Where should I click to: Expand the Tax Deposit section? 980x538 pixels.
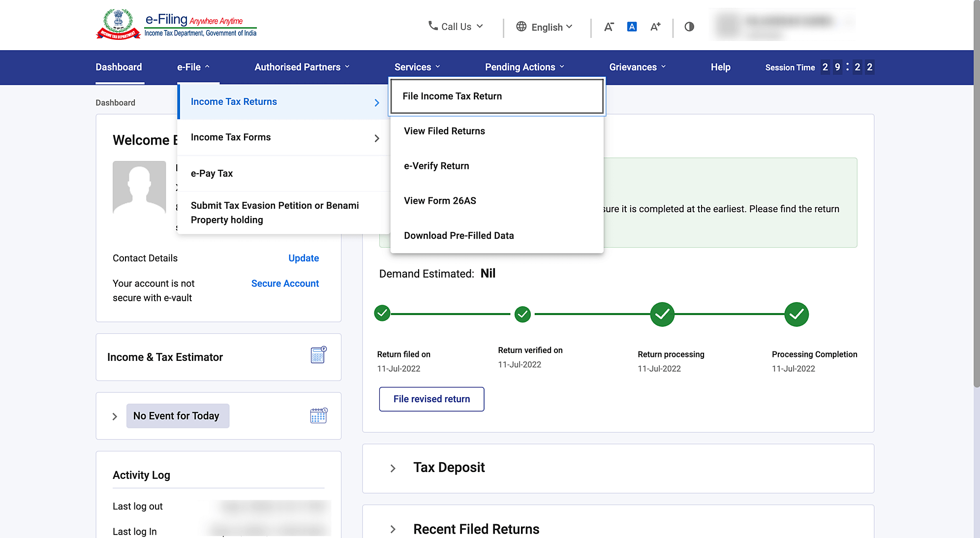(x=393, y=468)
